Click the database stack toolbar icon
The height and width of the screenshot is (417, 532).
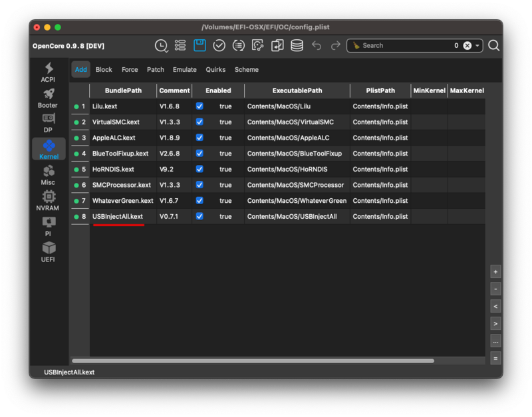click(297, 45)
